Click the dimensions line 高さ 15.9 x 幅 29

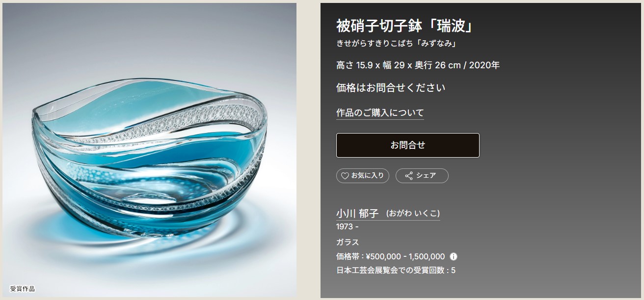tap(398, 65)
